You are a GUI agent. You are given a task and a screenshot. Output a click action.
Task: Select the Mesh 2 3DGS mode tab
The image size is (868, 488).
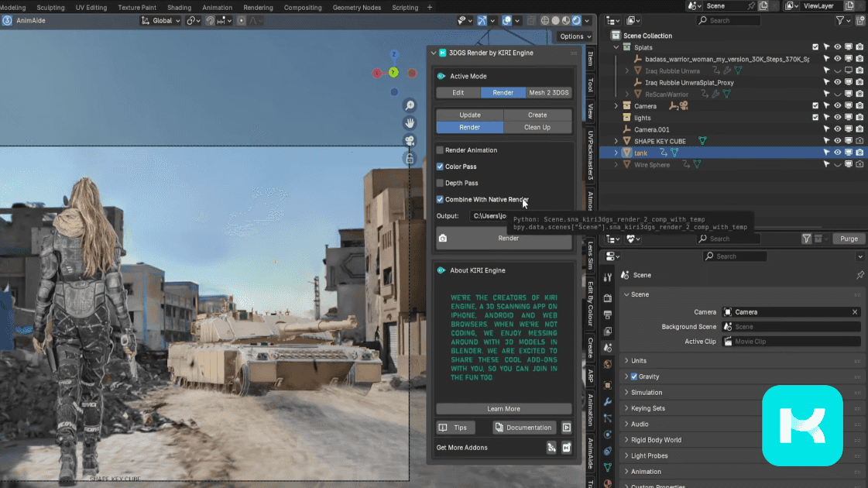(549, 93)
